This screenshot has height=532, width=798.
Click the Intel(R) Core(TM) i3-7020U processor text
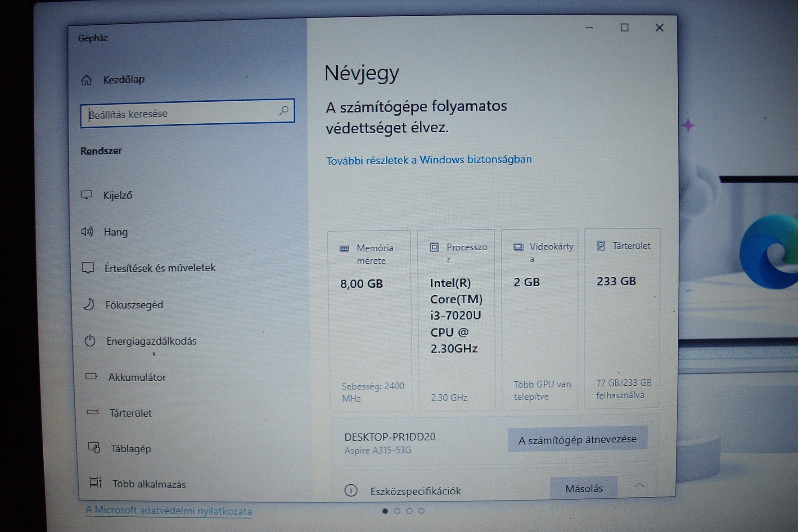(x=456, y=316)
